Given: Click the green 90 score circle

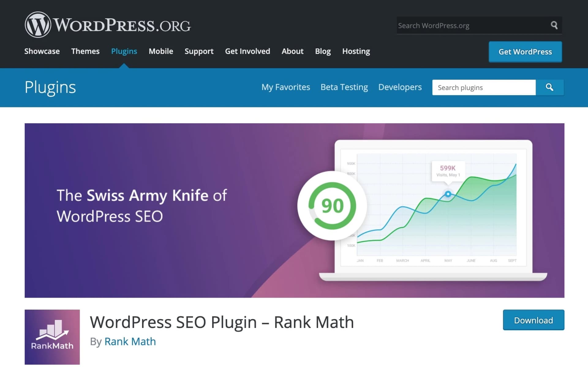Looking at the screenshot, I should pos(332,206).
